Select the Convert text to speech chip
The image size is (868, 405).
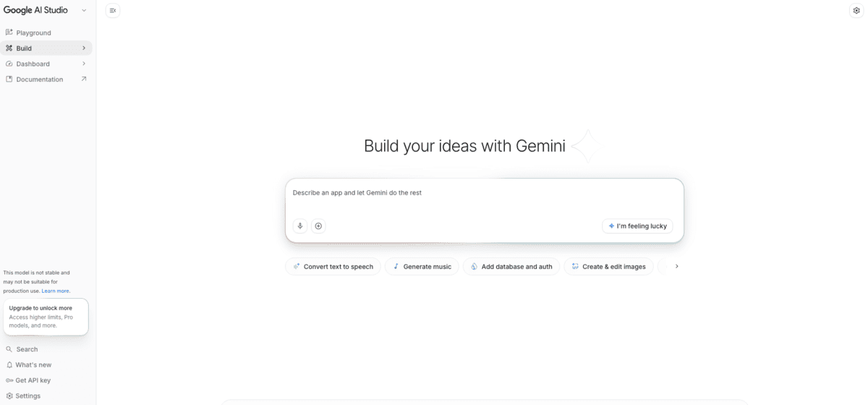pyautogui.click(x=333, y=267)
